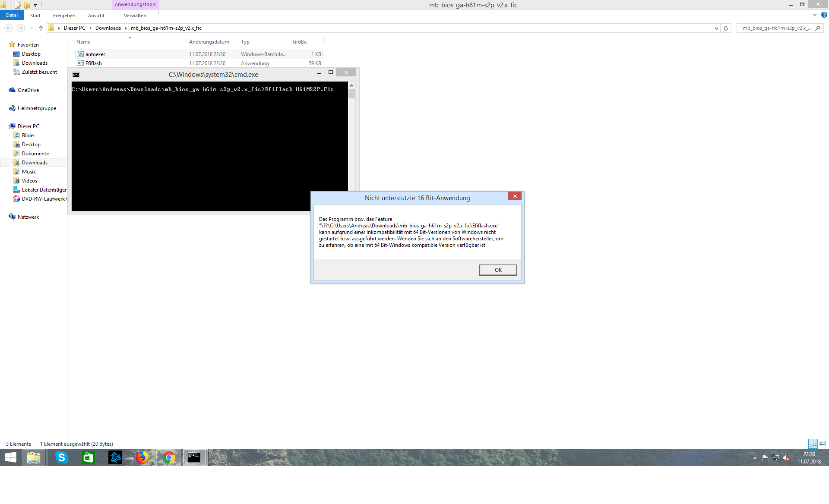
Task: Click the cmd window scrollbar up arrow
Action: point(351,85)
